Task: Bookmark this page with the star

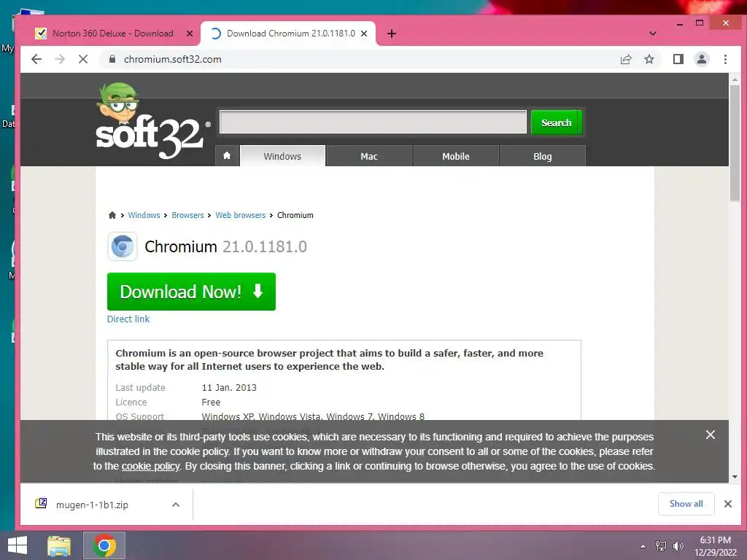Action: [x=649, y=59]
